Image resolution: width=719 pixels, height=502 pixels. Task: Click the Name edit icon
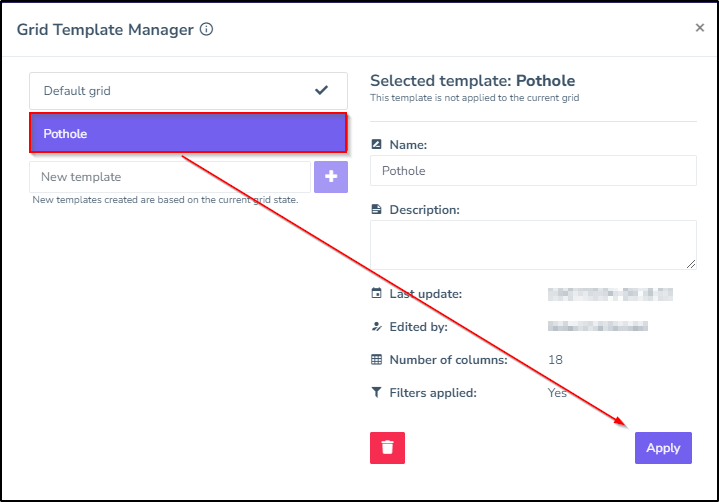[x=376, y=144]
